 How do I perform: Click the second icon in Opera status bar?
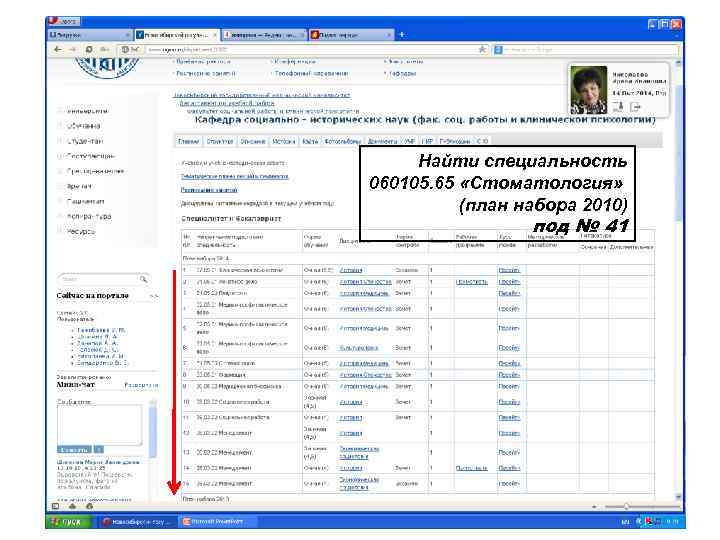click(73, 506)
